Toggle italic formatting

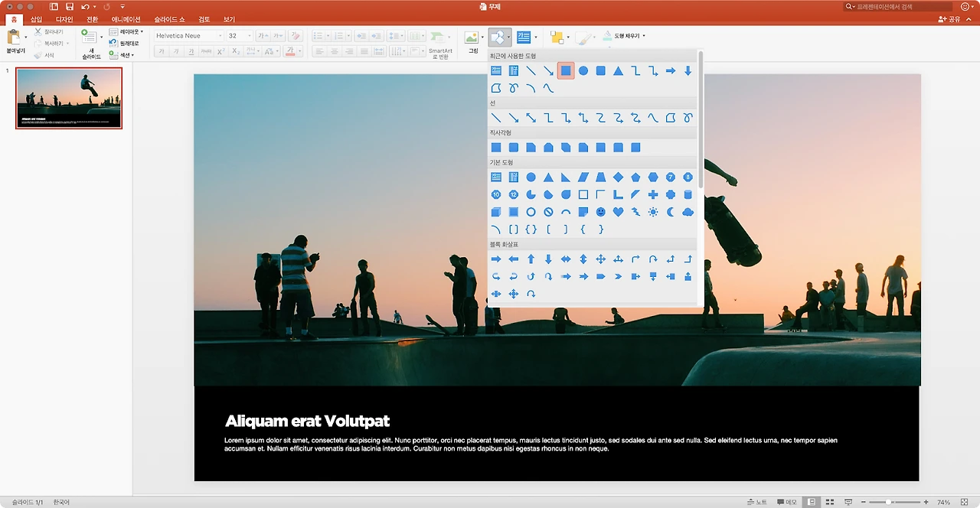[176, 51]
